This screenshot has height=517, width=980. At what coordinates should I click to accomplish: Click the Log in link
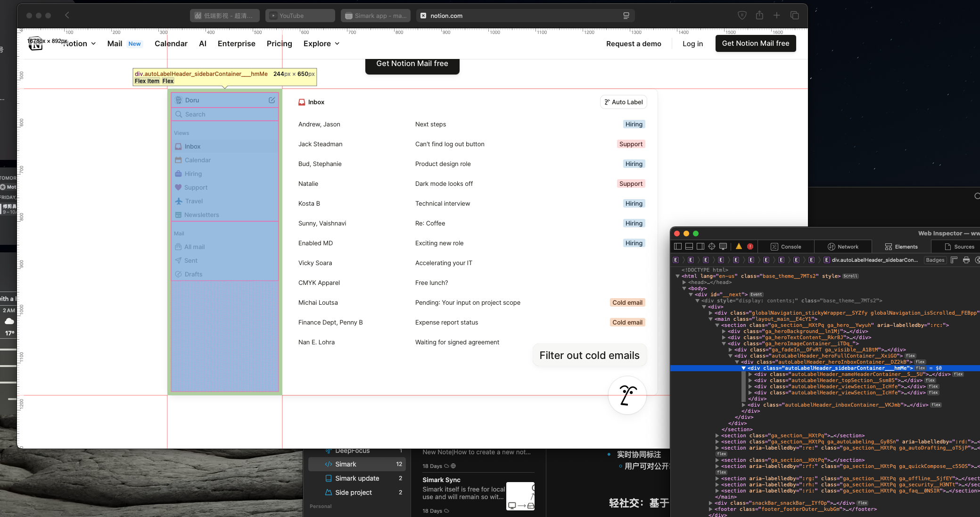(693, 43)
